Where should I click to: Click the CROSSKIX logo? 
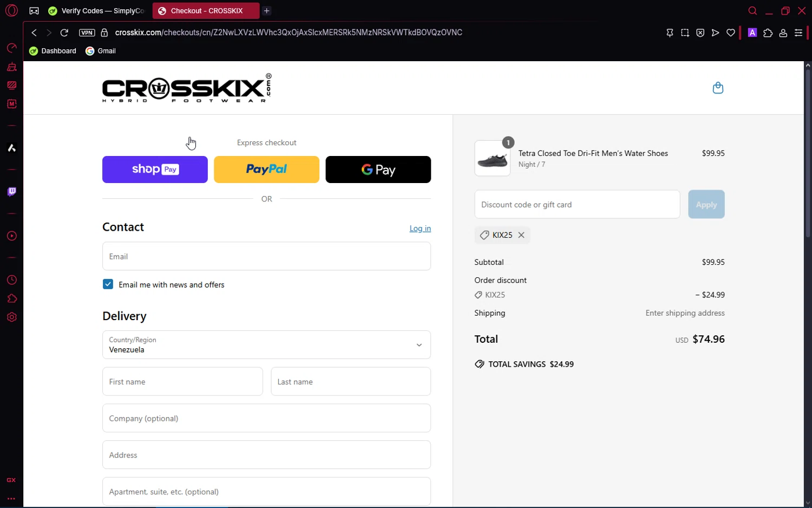(x=187, y=88)
